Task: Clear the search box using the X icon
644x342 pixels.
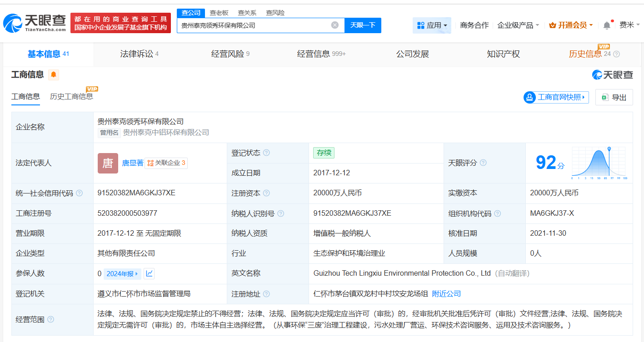Action: coord(335,25)
